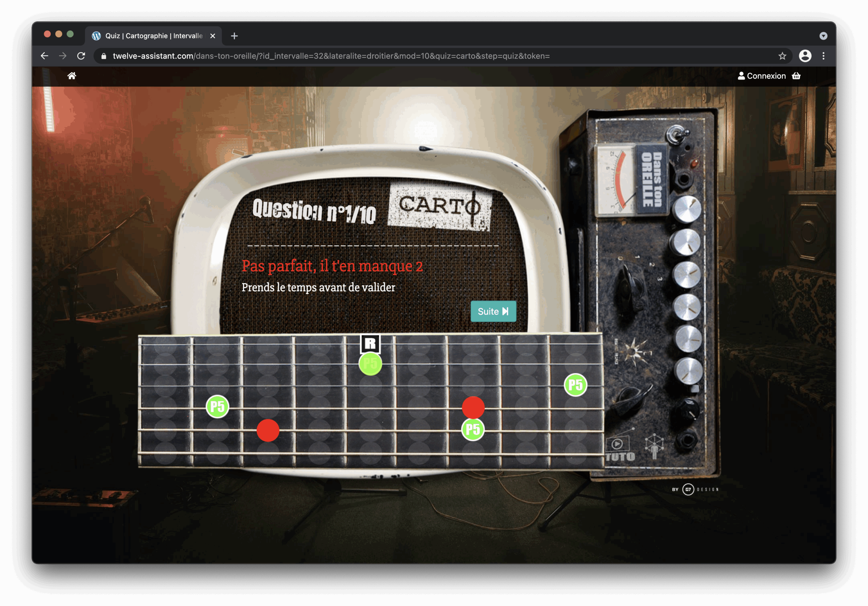868x606 pixels.
Task: Click the top silver amp knob
Action: (x=687, y=209)
